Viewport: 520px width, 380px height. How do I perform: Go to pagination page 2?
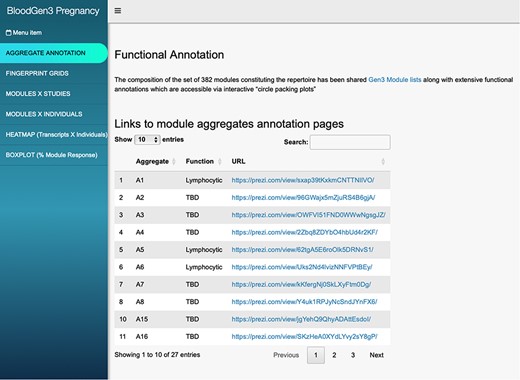coord(334,355)
